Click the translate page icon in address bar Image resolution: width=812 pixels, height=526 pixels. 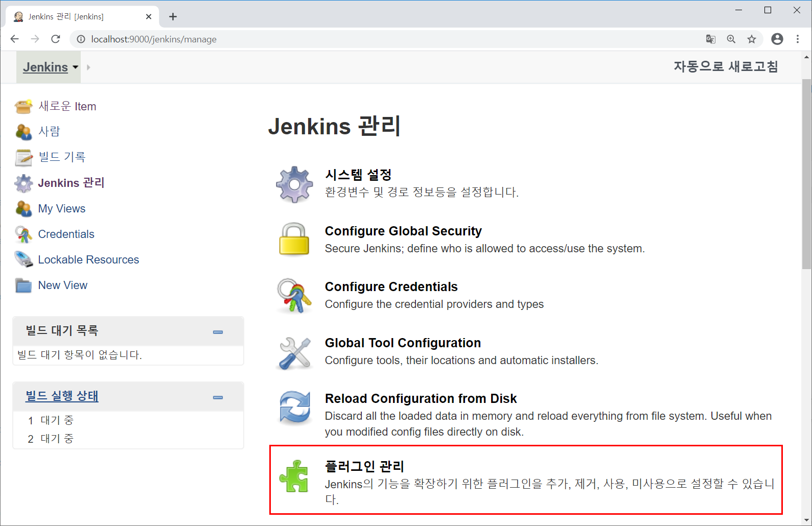[711, 39]
